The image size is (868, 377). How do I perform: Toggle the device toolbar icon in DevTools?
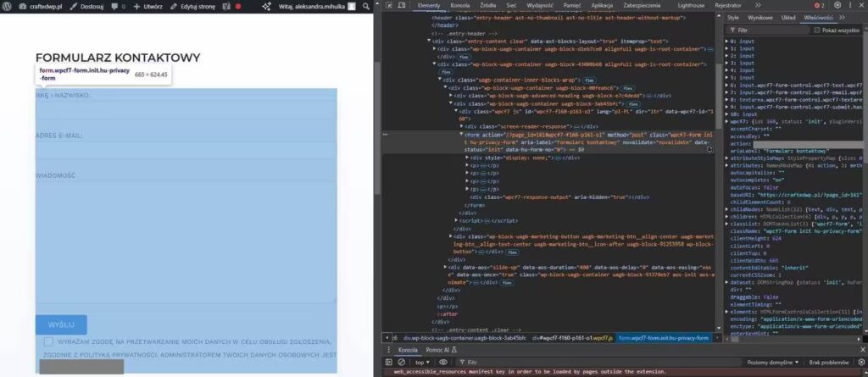[x=402, y=5]
